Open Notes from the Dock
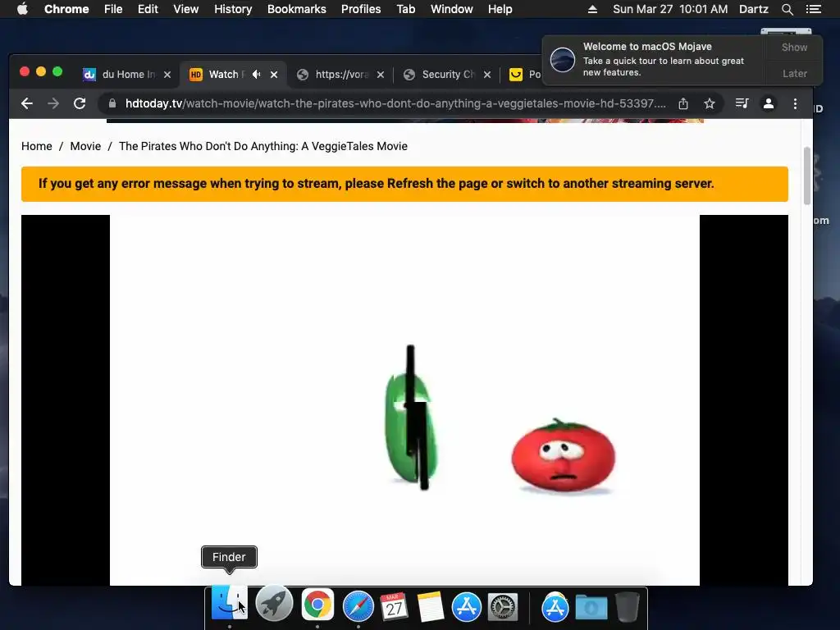 pyautogui.click(x=430, y=606)
